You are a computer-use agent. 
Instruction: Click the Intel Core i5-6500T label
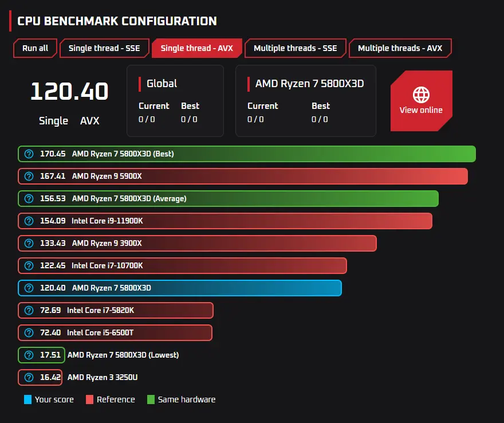100,332
